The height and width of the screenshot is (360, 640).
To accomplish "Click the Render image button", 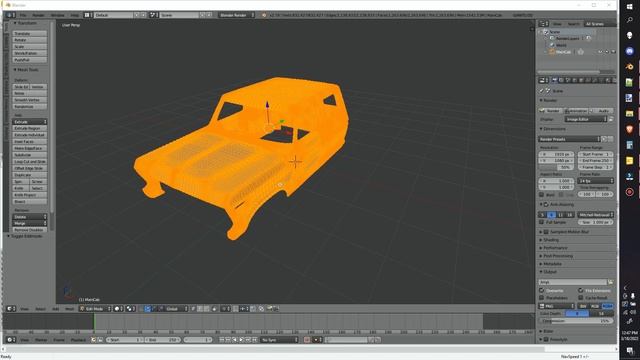I will pyautogui.click(x=551, y=111).
